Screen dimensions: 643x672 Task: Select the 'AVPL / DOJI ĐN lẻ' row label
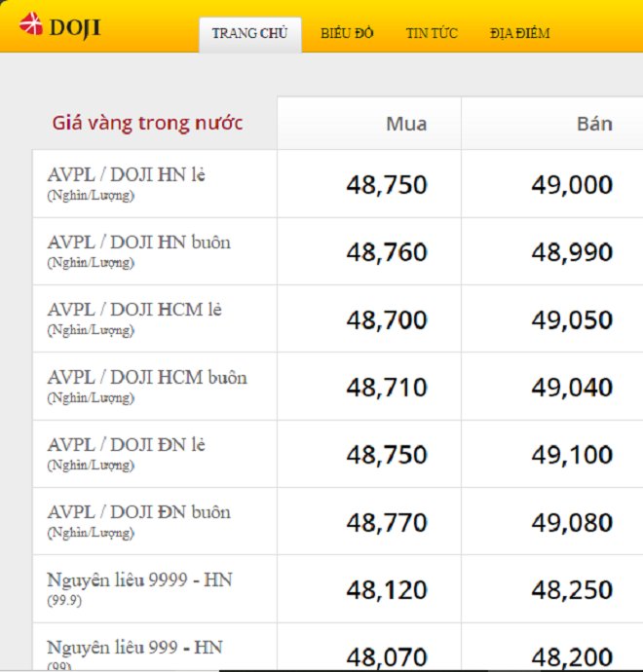pyautogui.click(x=126, y=445)
